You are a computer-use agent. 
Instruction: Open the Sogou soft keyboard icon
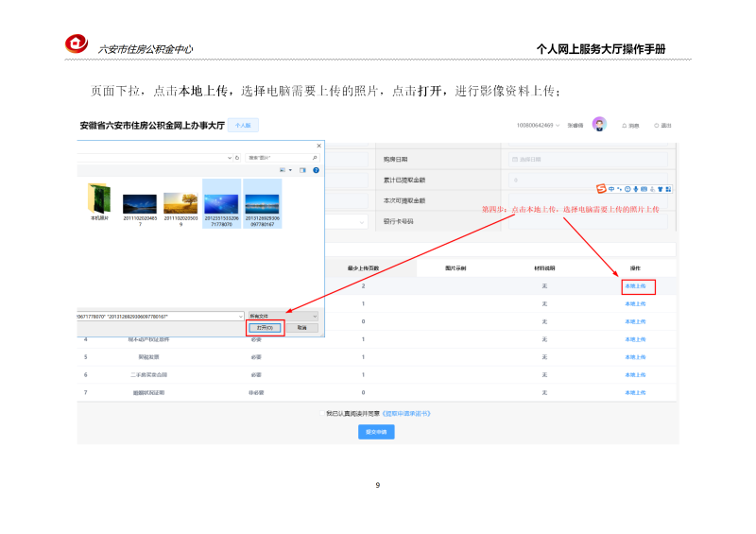644,189
